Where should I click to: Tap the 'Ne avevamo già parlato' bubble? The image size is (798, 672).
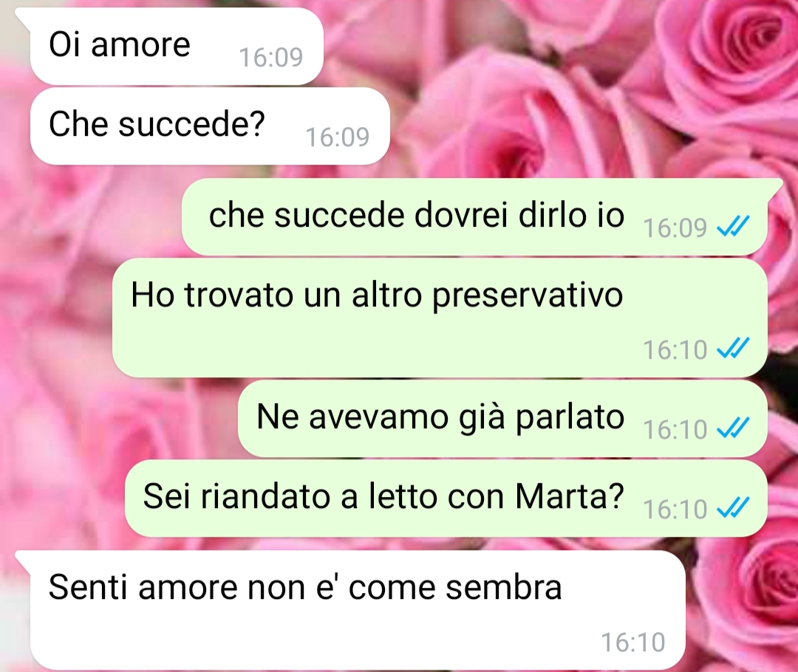[x=503, y=418]
